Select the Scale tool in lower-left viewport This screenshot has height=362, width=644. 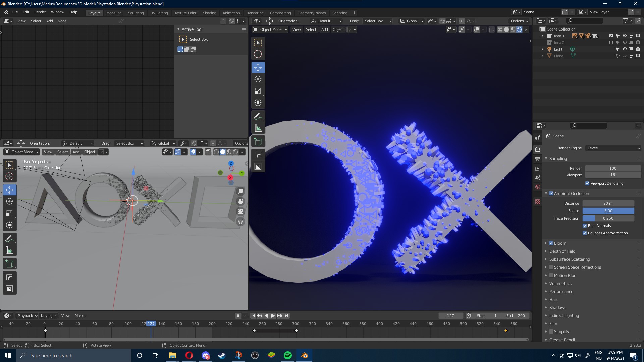coord(9,213)
